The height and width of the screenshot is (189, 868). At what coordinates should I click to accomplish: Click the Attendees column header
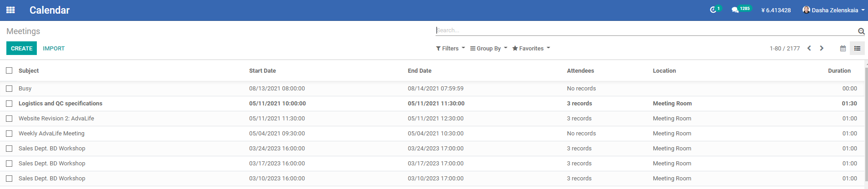580,70
